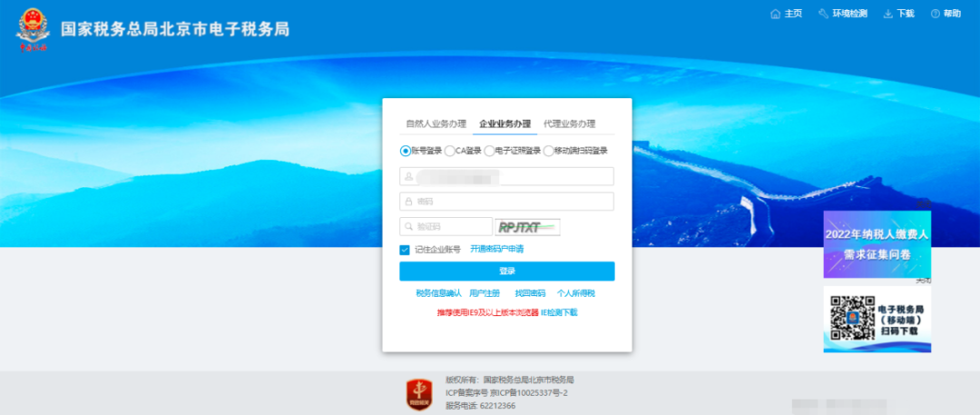Screen dimensions: 980x415
Task: Uncheck 记住企业账号 checkbox
Action: [x=405, y=250]
